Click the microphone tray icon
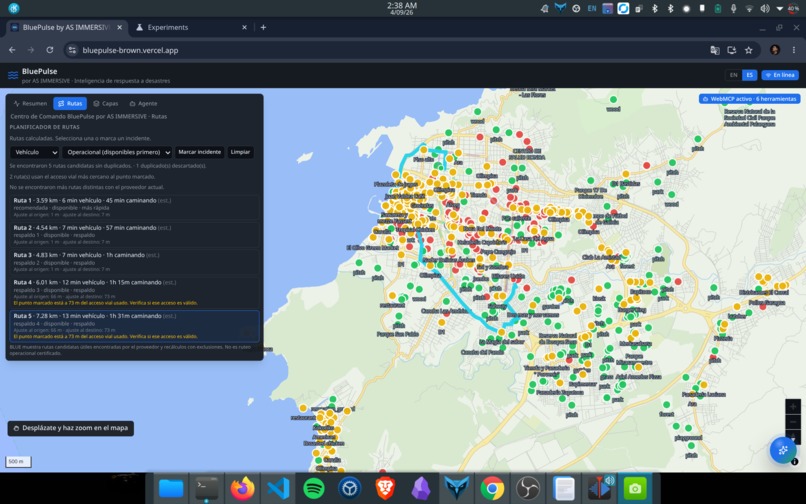 [x=734, y=8]
